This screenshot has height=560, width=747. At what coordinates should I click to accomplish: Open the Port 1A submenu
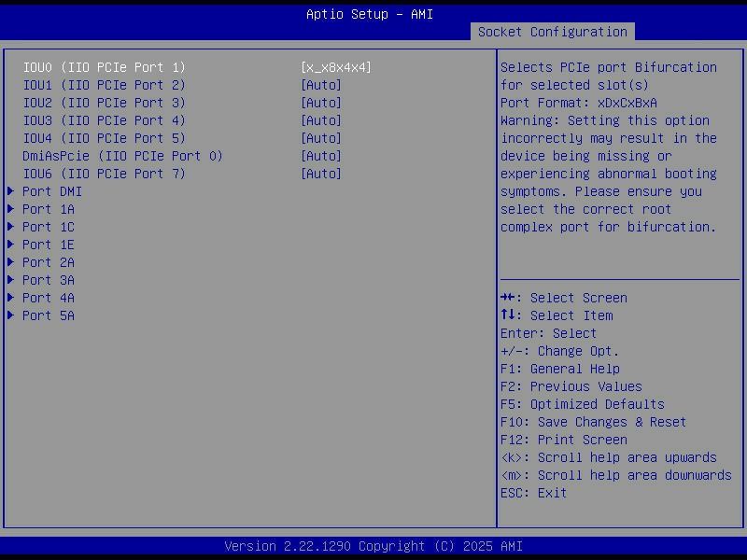pos(49,209)
